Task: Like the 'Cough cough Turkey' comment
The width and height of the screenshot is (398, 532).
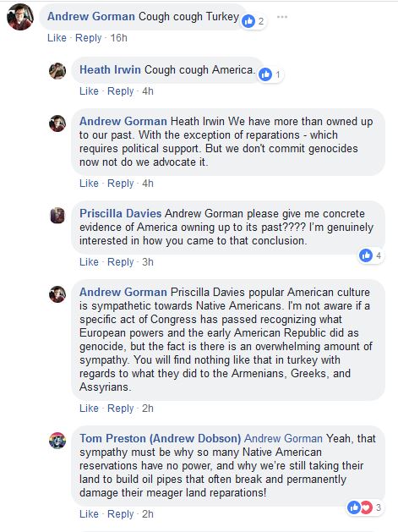Action: tap(57, 38)
